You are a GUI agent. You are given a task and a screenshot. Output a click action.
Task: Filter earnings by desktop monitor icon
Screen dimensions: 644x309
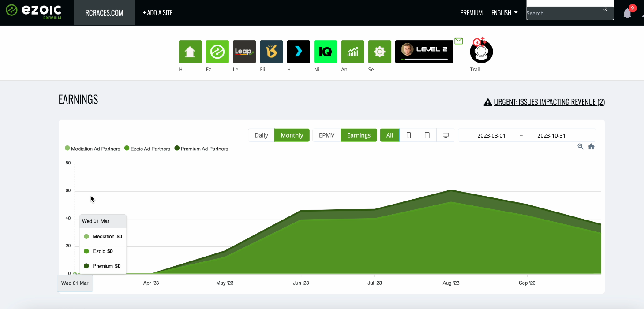pos(446,135)
